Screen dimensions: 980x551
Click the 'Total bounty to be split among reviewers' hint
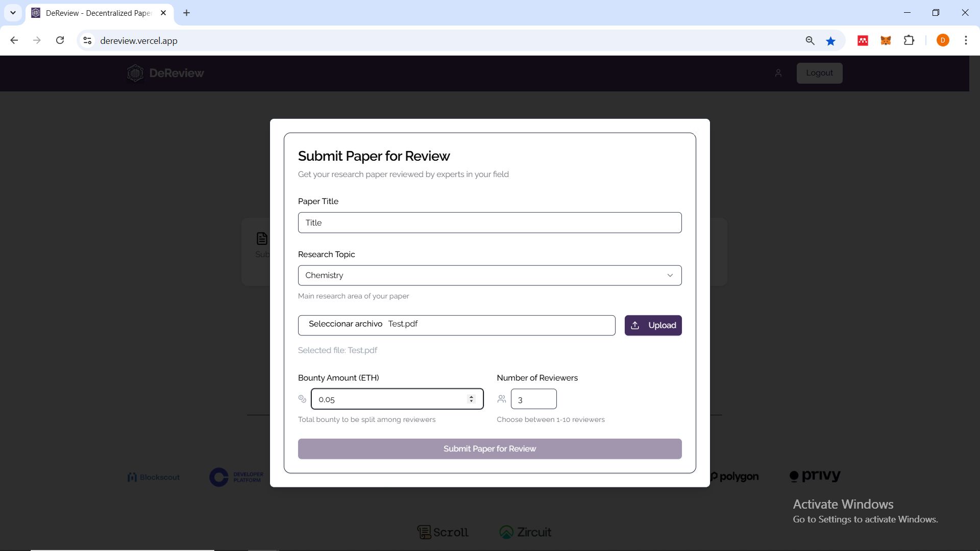click(366, 419)
